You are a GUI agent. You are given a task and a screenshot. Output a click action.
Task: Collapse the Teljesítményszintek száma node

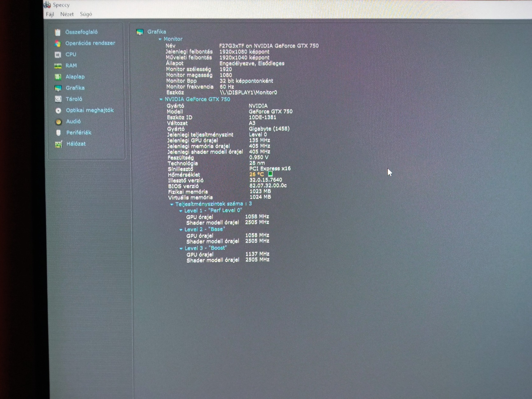172,204
